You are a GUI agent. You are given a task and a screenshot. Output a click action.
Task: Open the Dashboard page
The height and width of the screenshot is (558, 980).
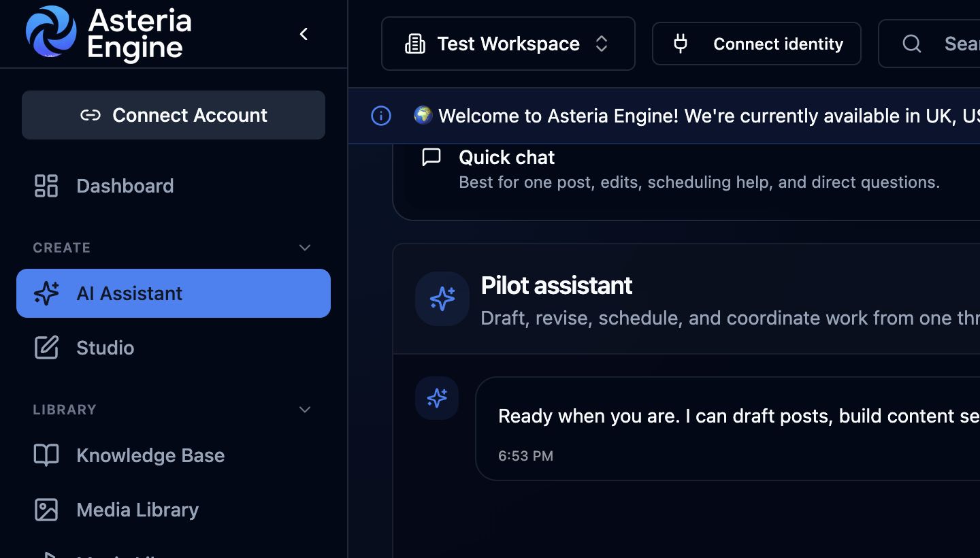point(174,186)
